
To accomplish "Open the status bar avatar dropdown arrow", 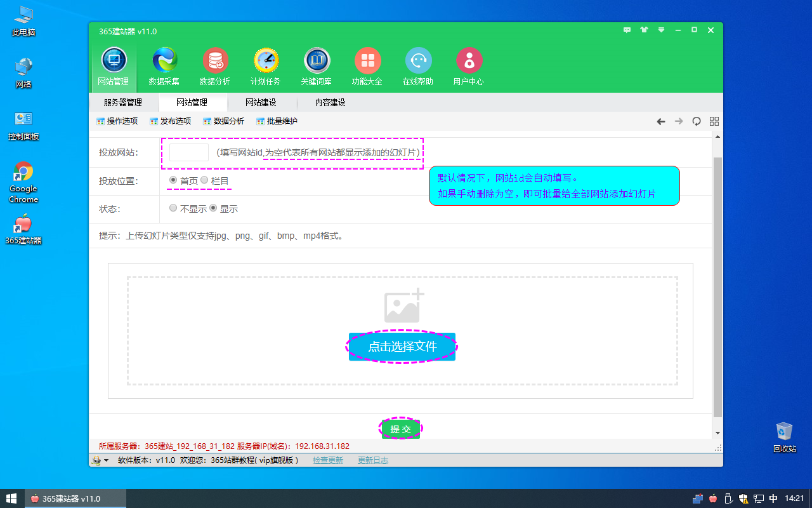I will (107, 460).
